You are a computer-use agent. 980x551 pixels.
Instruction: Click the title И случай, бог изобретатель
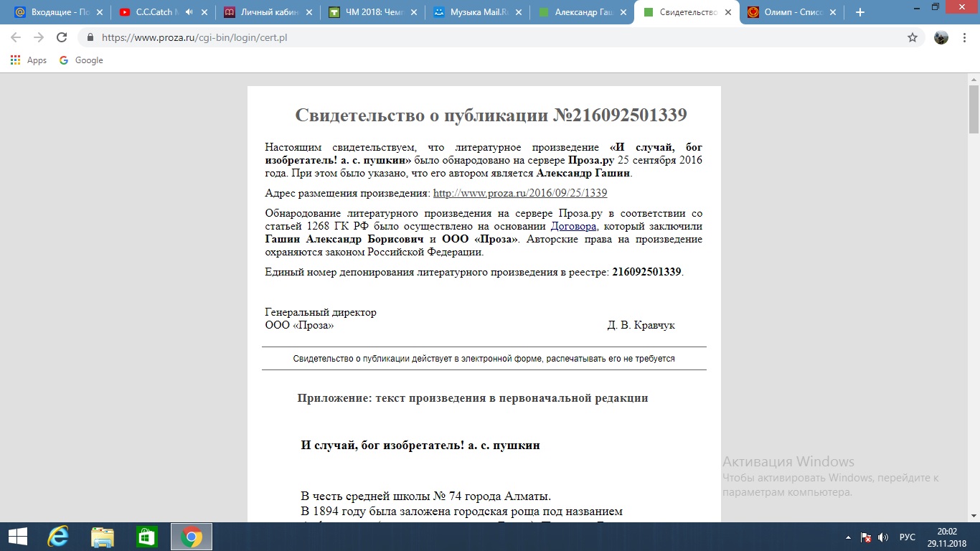tap(420, 446)
